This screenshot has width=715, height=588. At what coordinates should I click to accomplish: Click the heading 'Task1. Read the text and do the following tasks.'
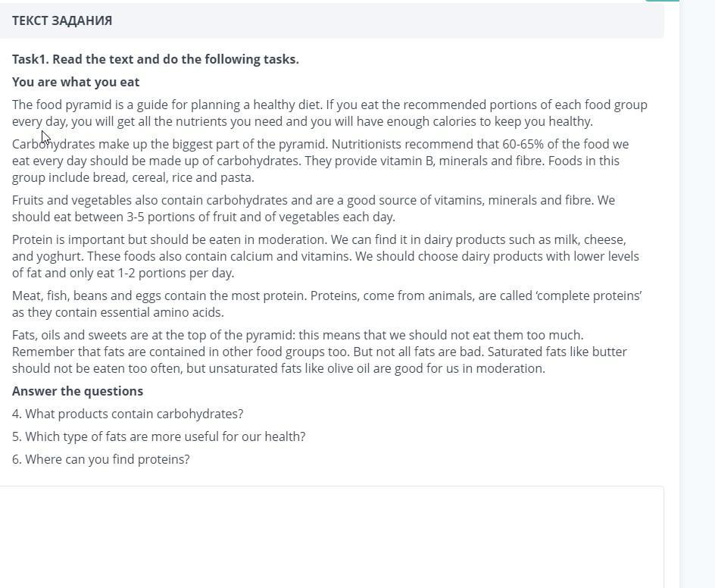pyautogui.click(x=155, y=59)
